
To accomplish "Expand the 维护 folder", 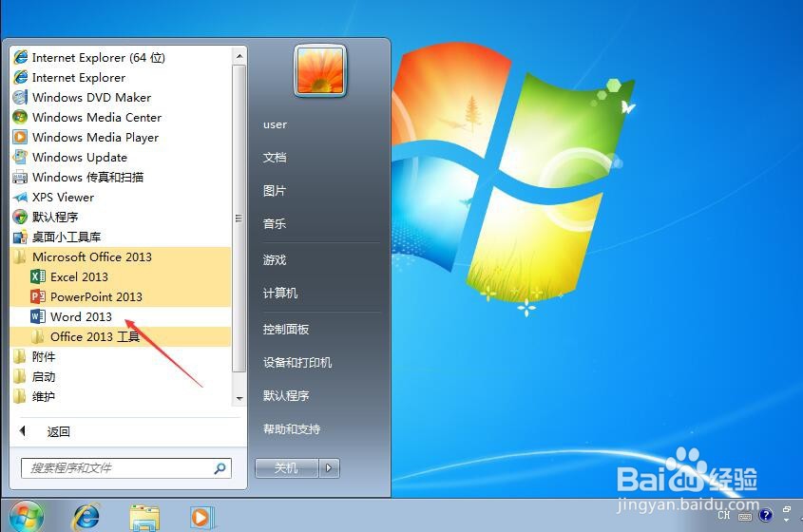I will tap(121, 397).
